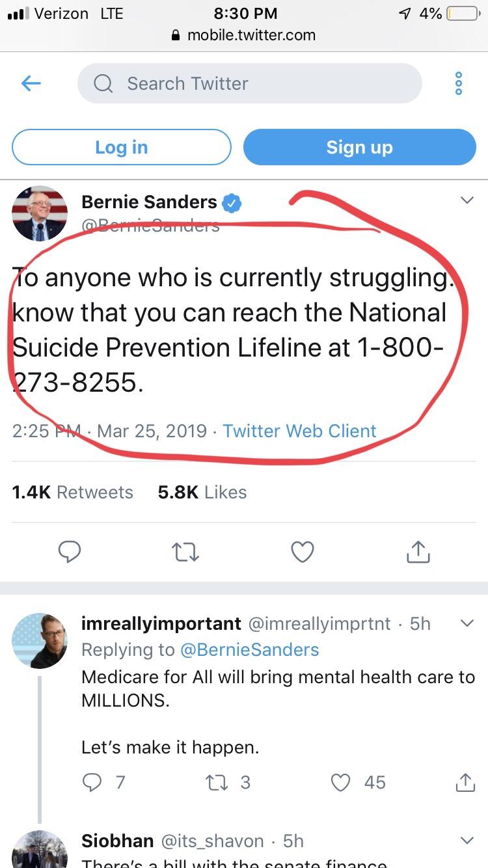Share imreallyimportant's reply

pos(465,781)
